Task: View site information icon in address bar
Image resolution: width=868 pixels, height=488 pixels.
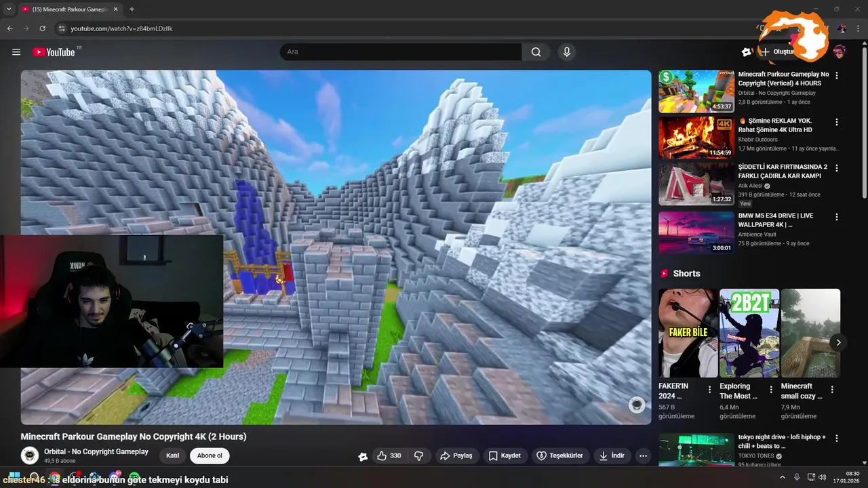Action: pos(61,28)
